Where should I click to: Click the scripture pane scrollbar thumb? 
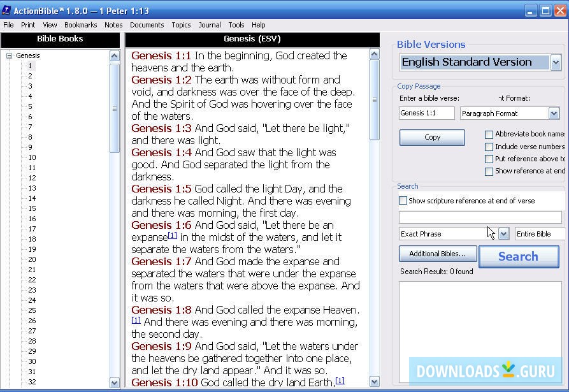click(x=375, y=100)
